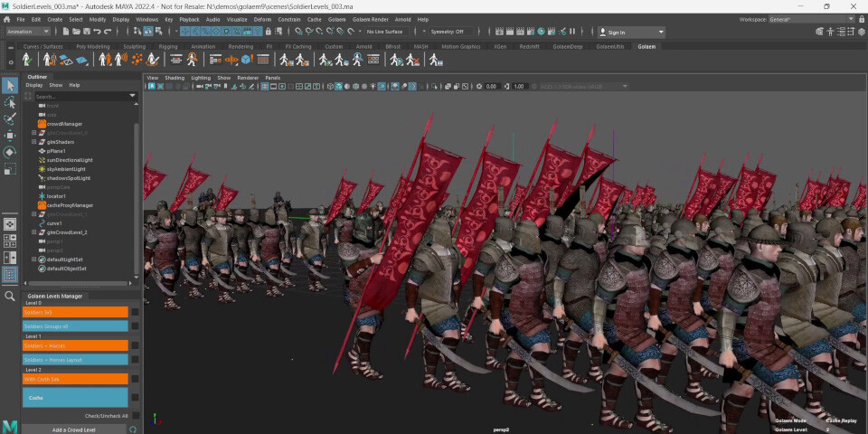Click the search magnifier icon below the toolbox
Viewport: 868px width, 434px height.
coord(9,297)
